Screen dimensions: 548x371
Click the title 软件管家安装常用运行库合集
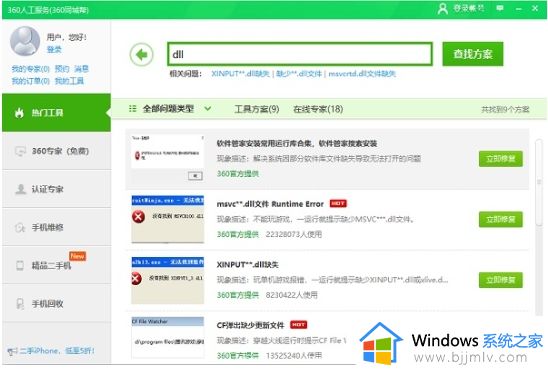pyautogui.click(x=297, y=143)
